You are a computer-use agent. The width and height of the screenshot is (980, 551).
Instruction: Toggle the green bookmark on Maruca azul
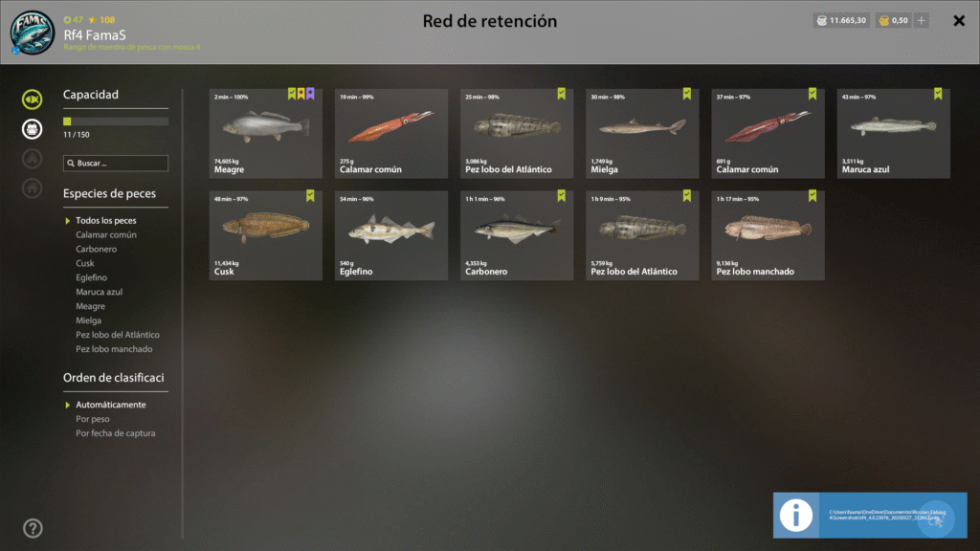tap(938, 94)
